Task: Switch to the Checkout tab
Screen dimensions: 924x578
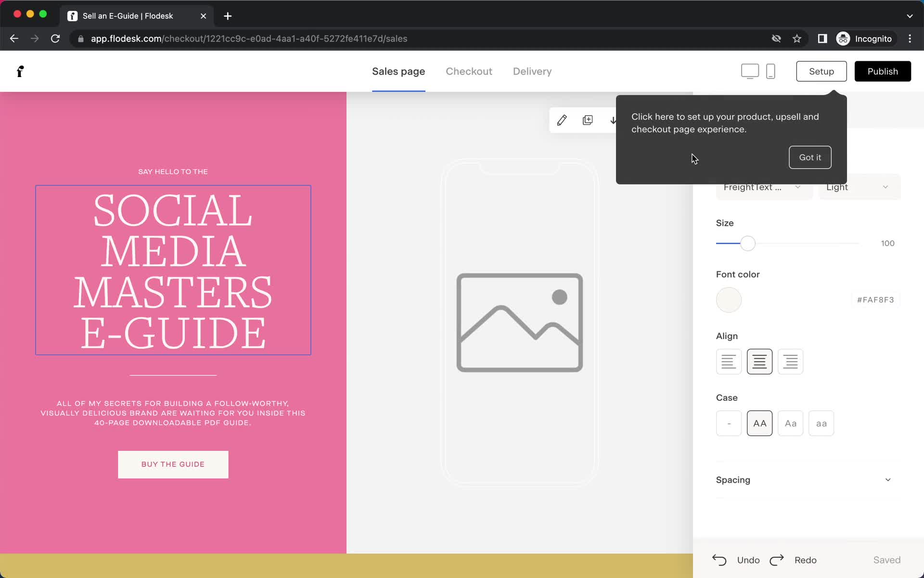Action: (469, 71)
